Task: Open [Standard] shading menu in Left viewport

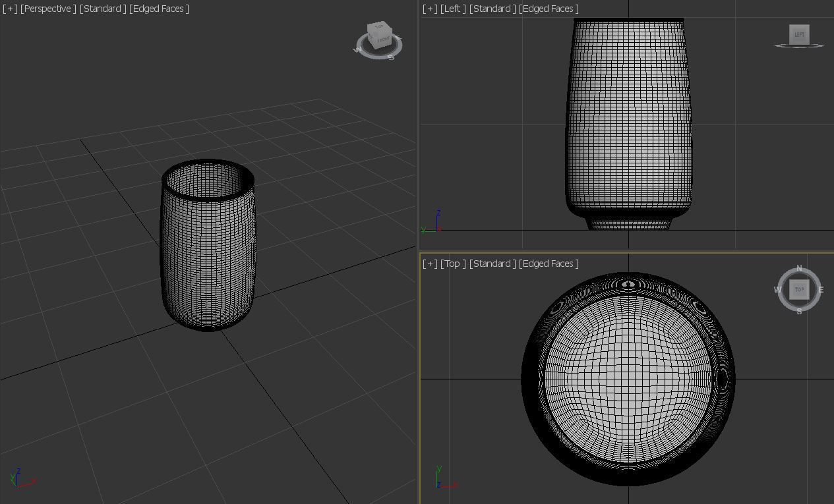Action: click(492, 9)
